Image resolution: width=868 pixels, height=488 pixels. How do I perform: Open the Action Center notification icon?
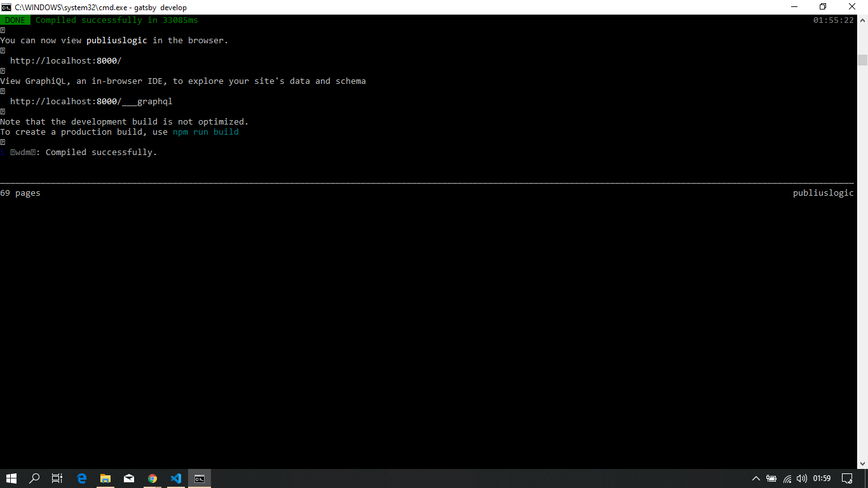click(846, 478)
